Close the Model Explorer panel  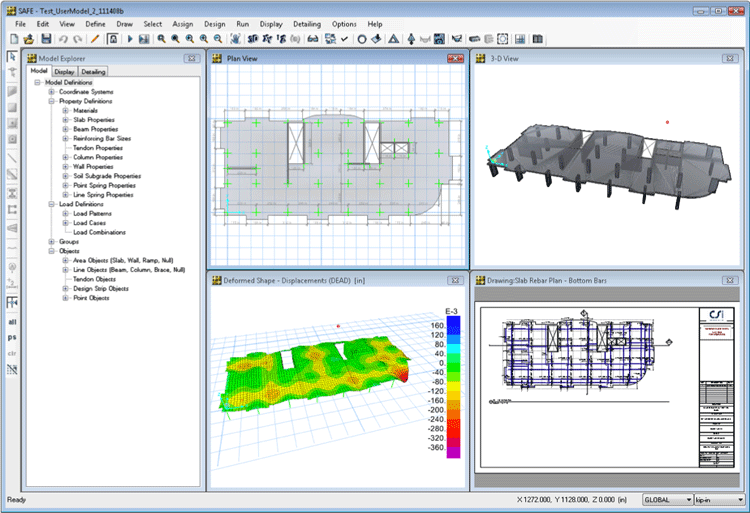[192, 58]
